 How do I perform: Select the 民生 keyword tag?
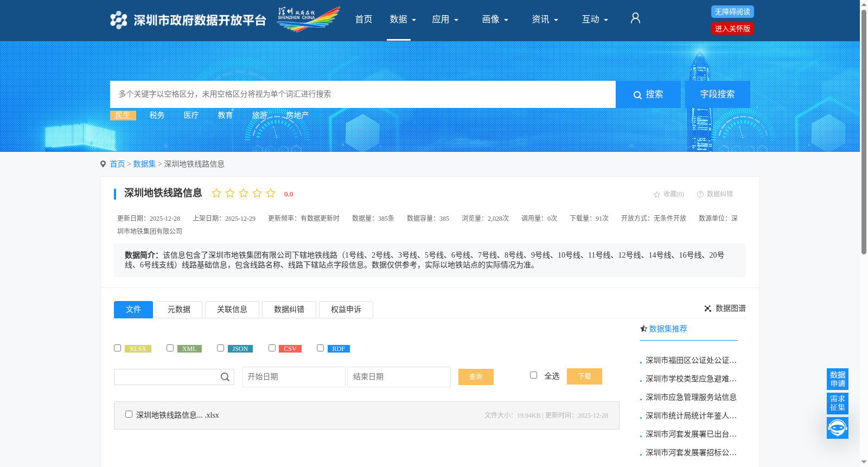(123, 116)
